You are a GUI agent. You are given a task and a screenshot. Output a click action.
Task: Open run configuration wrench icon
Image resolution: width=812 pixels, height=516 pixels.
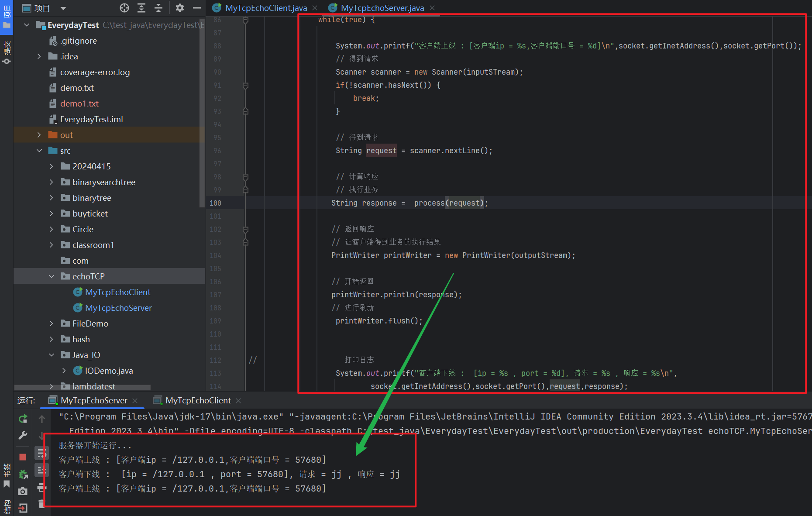click(x=23, y=435)
